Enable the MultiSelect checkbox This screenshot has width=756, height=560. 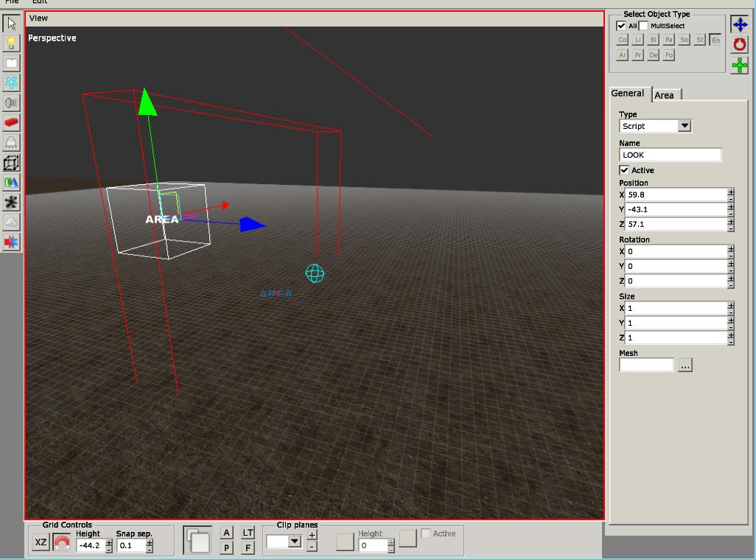point(643,26)
